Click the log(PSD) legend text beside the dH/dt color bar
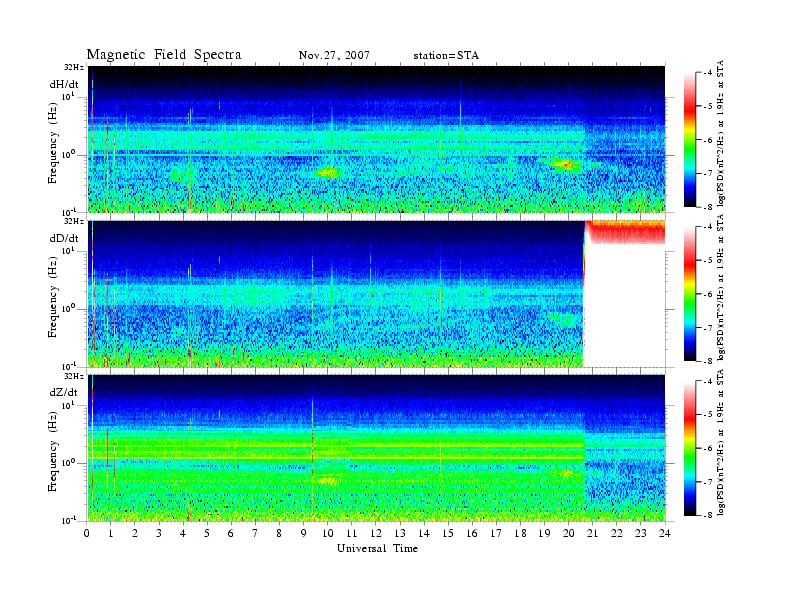Viewport: 792px width, 612px height. pos(720,134)
